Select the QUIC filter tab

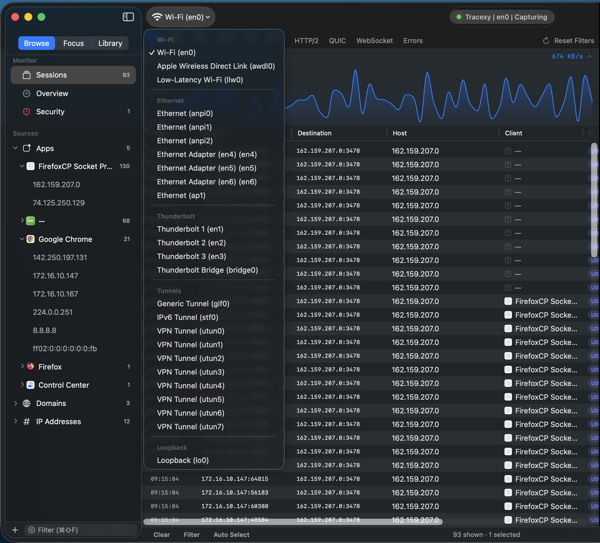point(337,41)
